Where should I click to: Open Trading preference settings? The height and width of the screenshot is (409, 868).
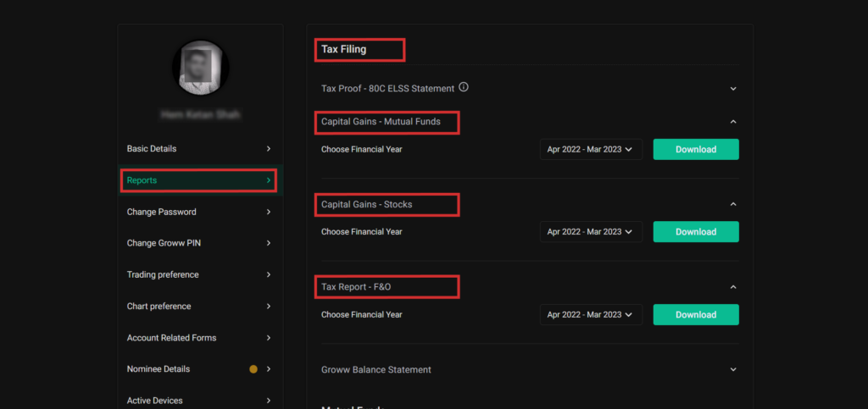pyautogui.click(x=198, y=274)
